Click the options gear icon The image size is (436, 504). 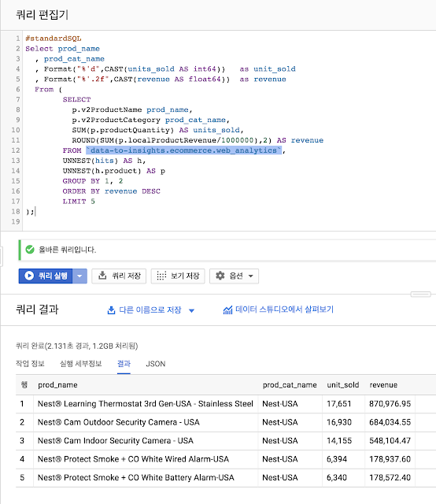click(x=220, y=276)
